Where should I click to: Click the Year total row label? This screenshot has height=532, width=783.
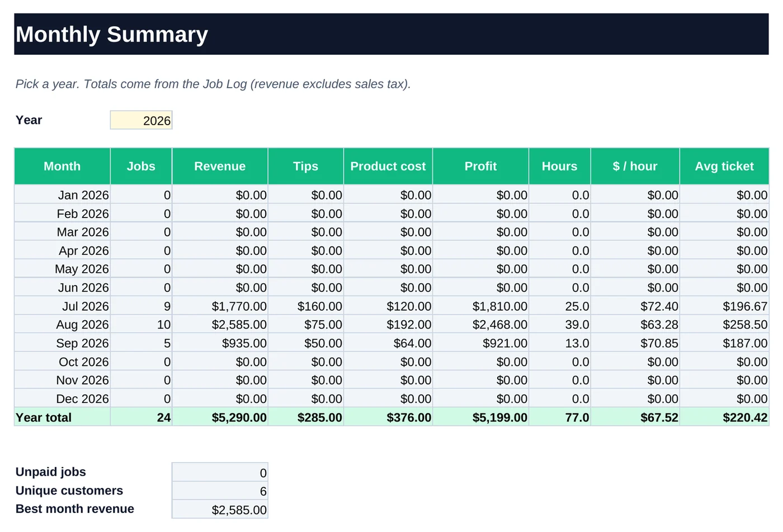[62, 417]
